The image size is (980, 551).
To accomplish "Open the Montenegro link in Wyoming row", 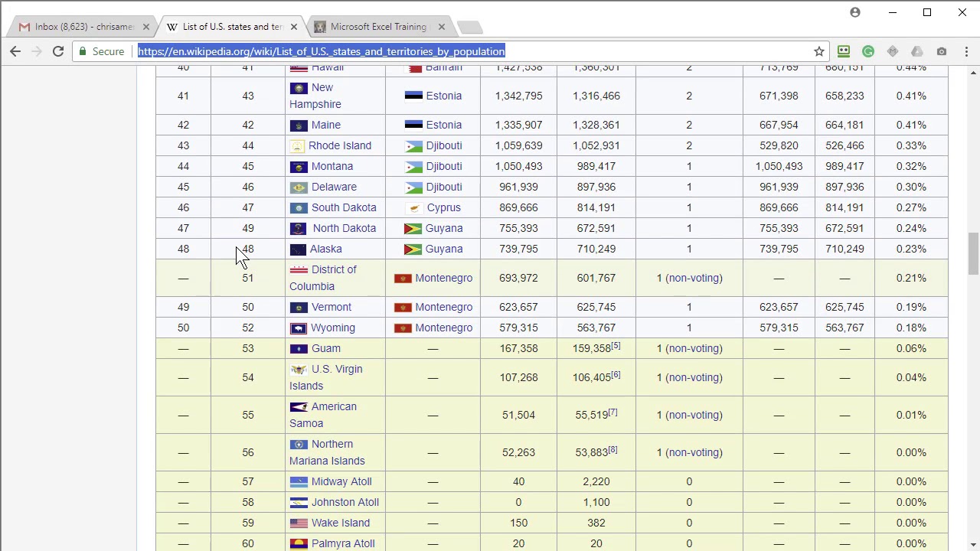I will [444, 328].
